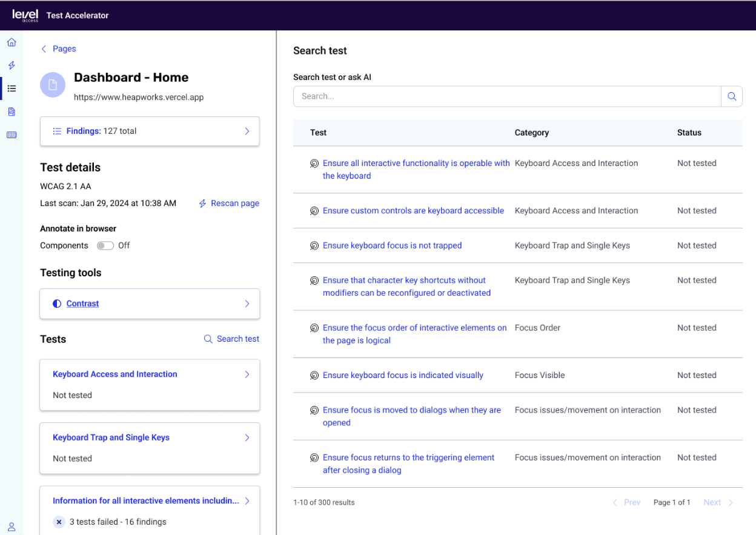Viewport: 756px width, 535px height.
Task: Open 'Ensure focus is moved to dialogs' link
Action: pos(412,416)
